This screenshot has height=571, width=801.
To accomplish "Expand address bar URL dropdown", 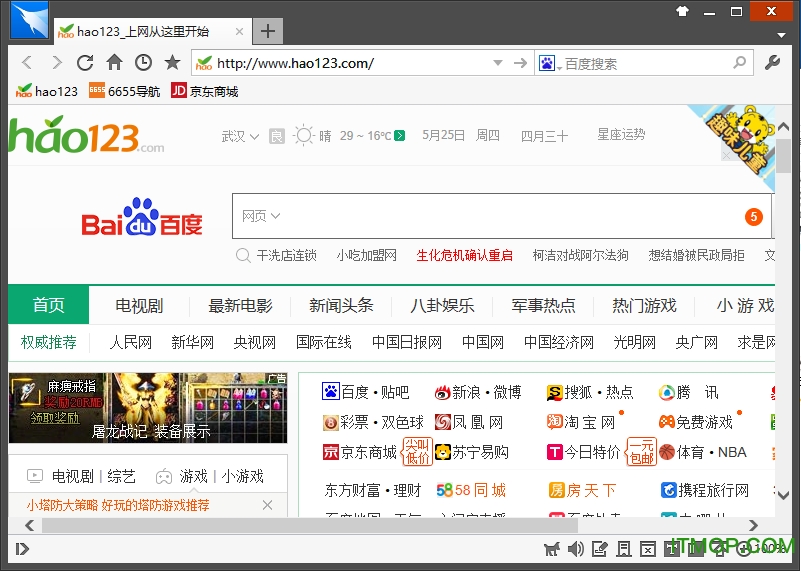I will click(498, 63).
